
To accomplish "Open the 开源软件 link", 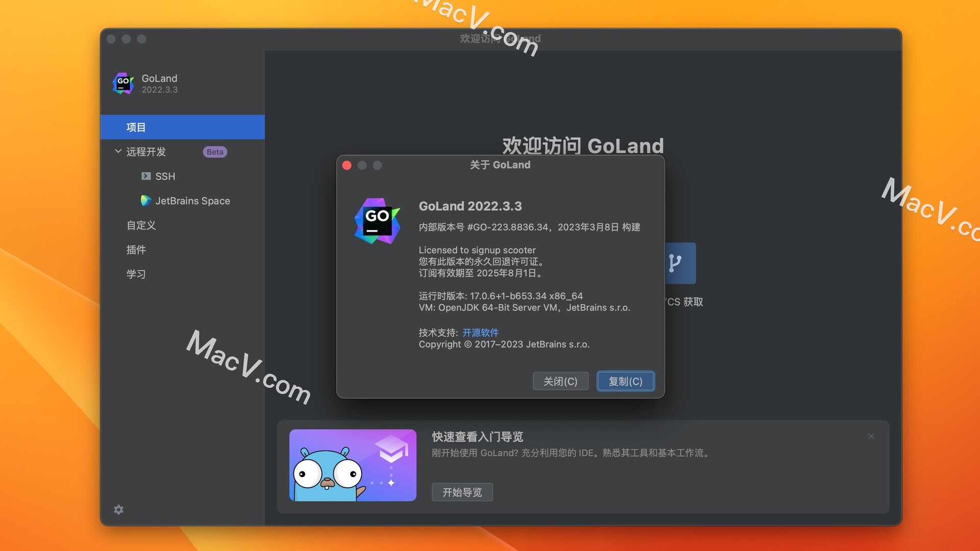I will 481,333.
